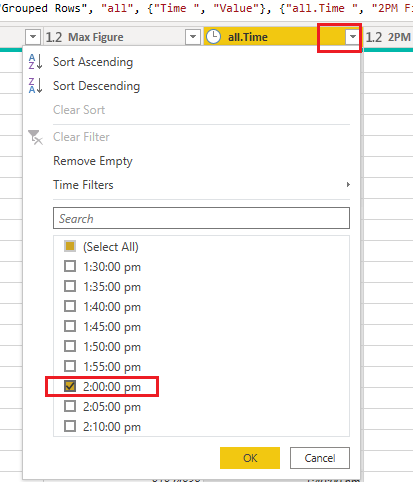Enable the 1:45:00 pm checkbox
This screenshot has width=413, height=482.
70,326
